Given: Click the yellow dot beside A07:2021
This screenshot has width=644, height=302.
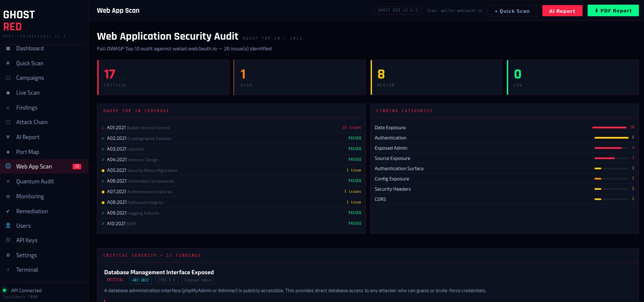Looking at the screenshot, I should (103, 192).
